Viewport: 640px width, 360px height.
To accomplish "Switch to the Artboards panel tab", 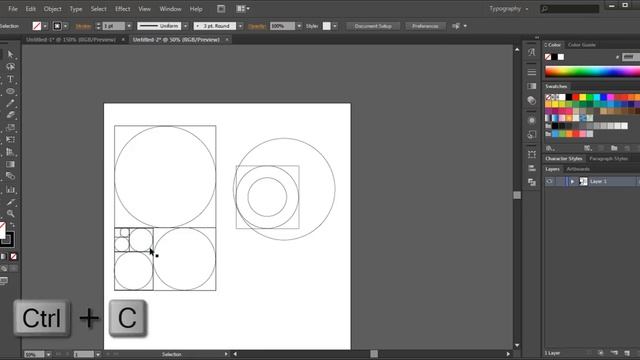I will pyautogui.click(x=578, y=169).
